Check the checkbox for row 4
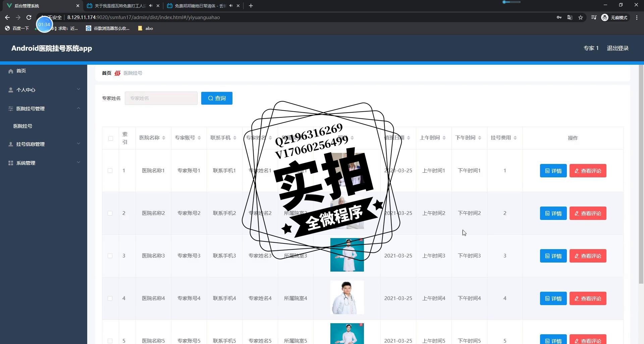Screen dimensions: 644x344 pos(110,298)
